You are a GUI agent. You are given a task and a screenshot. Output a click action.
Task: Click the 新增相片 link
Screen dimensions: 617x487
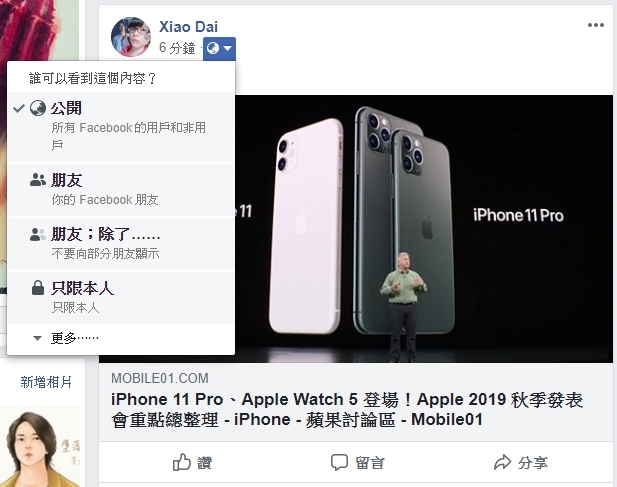[x=46, y=382]
